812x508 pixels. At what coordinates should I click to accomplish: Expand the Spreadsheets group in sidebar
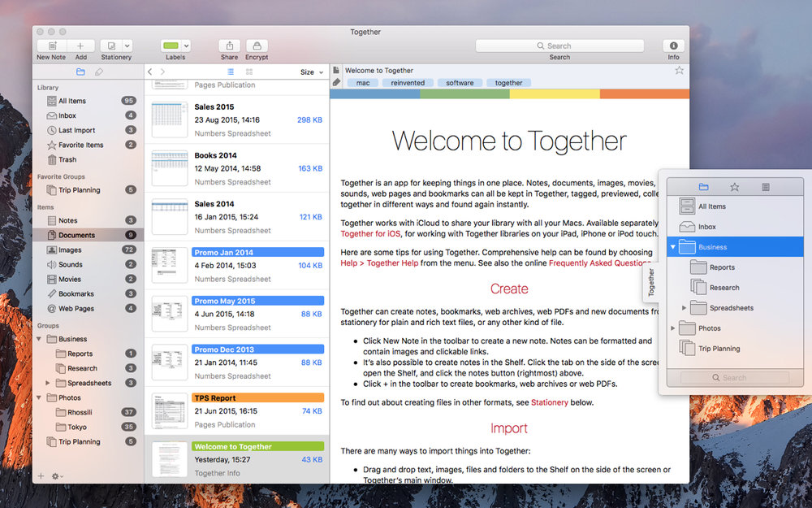pyautogui.click(x=48, y=383)
